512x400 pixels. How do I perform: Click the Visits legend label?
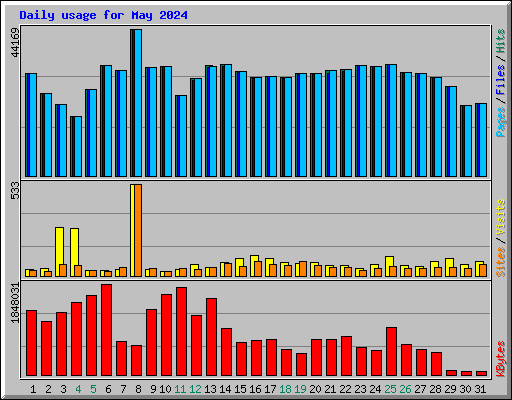point(501,217)
